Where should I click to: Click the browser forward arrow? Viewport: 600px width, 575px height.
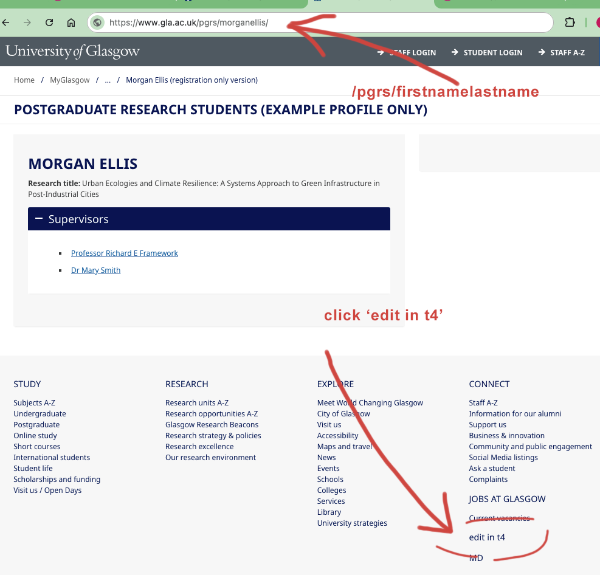pos(27,22)
